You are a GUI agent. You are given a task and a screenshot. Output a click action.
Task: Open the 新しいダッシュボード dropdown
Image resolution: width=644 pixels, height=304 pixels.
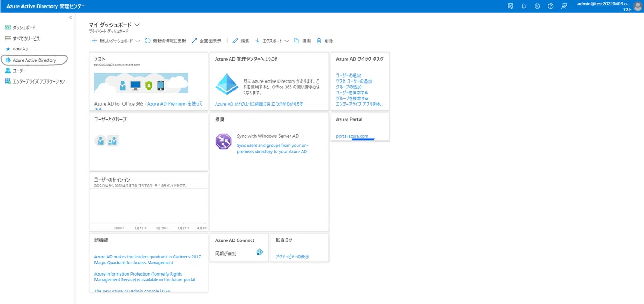point(115,41)
